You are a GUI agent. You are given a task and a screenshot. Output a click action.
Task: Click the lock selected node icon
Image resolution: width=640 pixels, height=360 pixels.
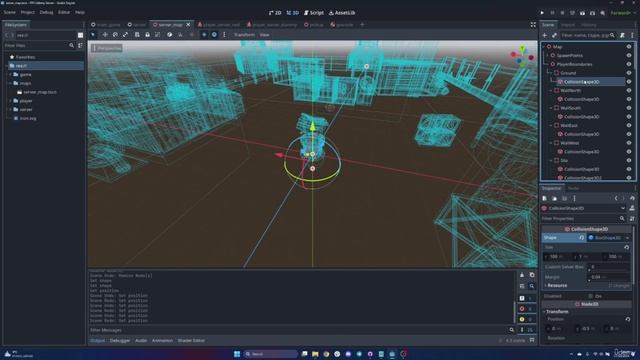(147, 35)
